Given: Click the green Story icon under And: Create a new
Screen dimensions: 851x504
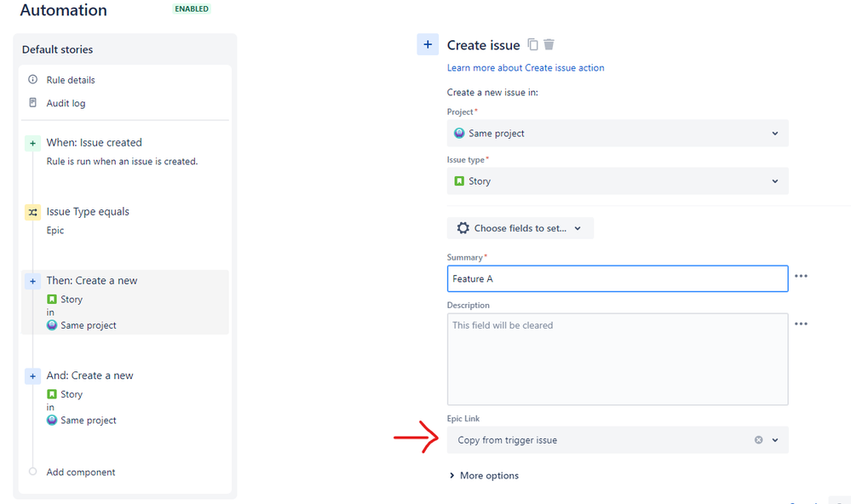Looking at the screenshot, I should pos(52,394).
